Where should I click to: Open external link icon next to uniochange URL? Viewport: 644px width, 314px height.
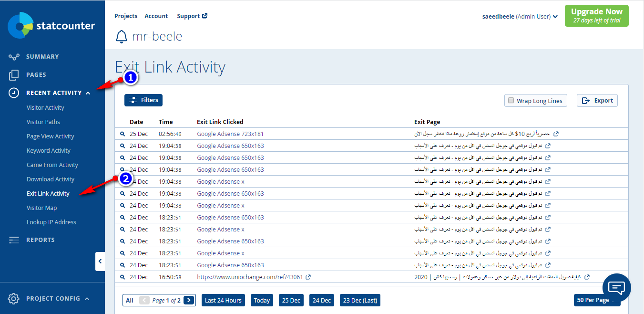point(308,277)
